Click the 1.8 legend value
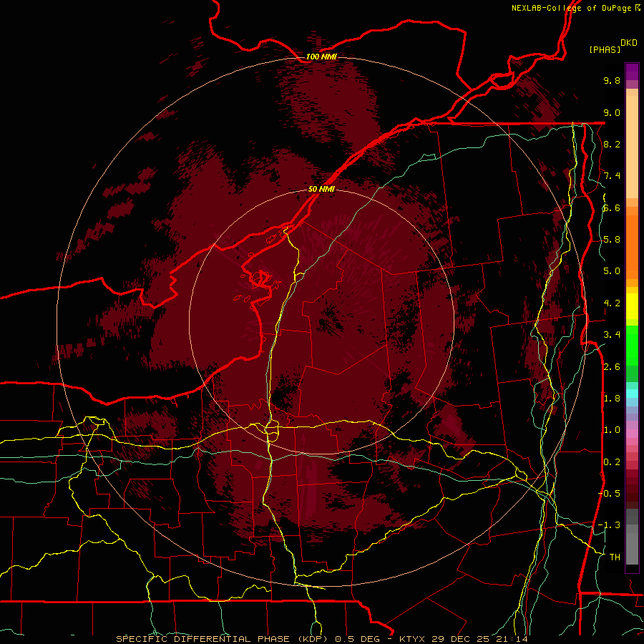This screenshot has height=644, width=644. [612, 399]
